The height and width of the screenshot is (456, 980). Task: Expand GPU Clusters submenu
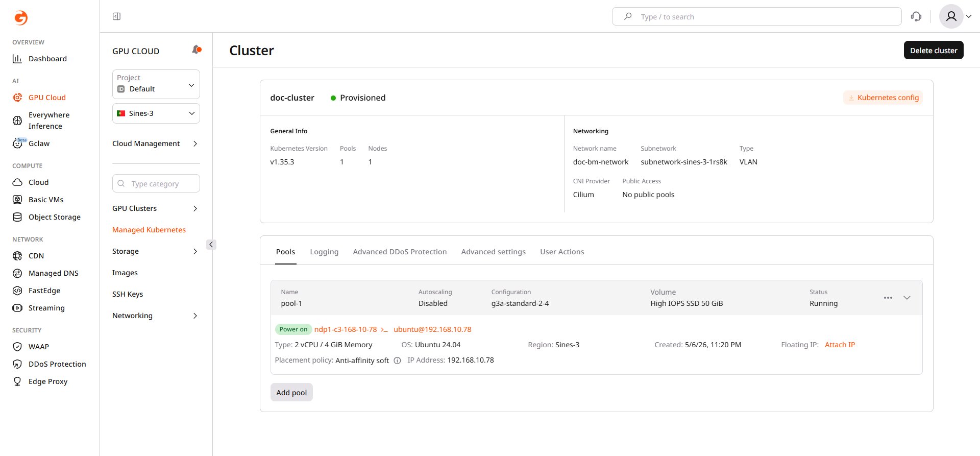(195, 208)
